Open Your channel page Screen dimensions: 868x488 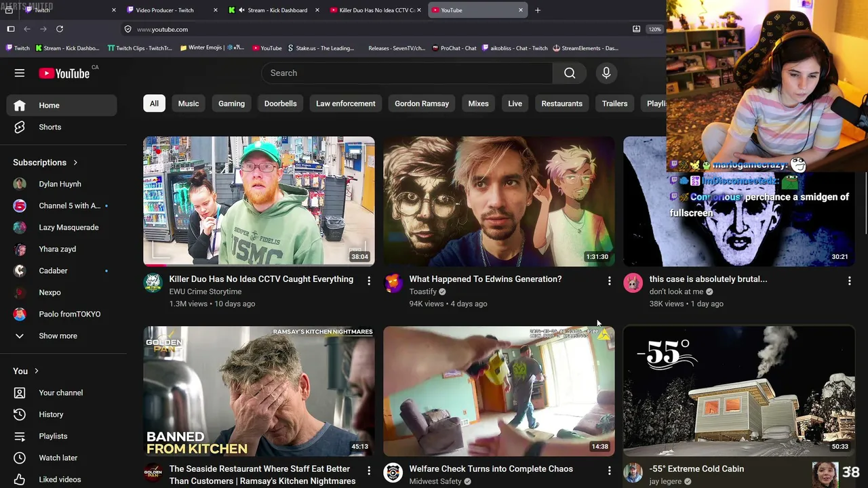point(62,393)
